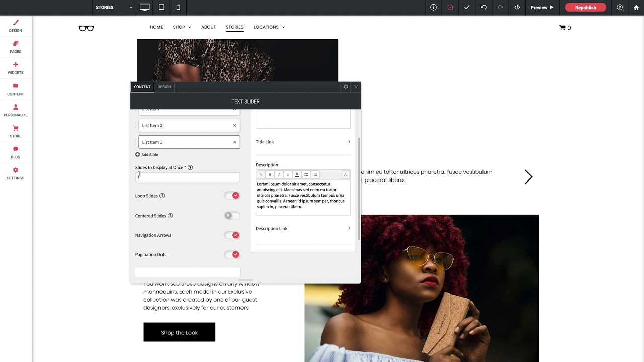644x362 pixels.
Task: Open the Design panel in left sidebar
Action: click(x=16, y=26)
